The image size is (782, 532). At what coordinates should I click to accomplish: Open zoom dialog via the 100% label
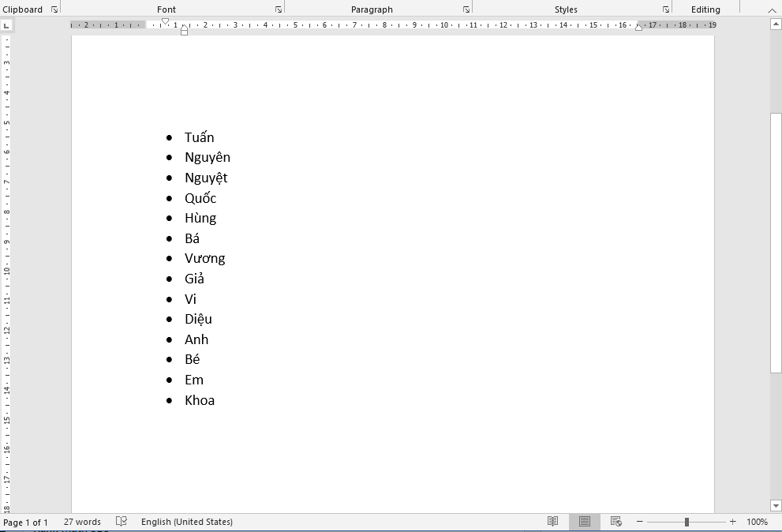tap(757, 522)
